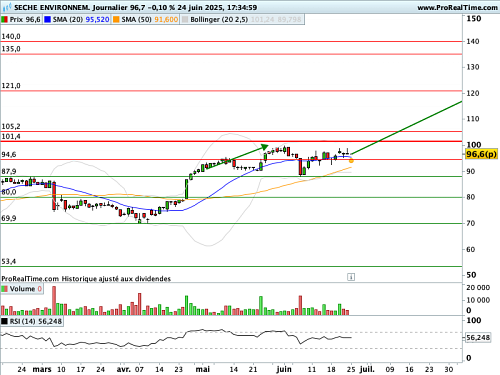Click the mai marker on time axis
Screen dimensions: 500x375
(203, 369)
